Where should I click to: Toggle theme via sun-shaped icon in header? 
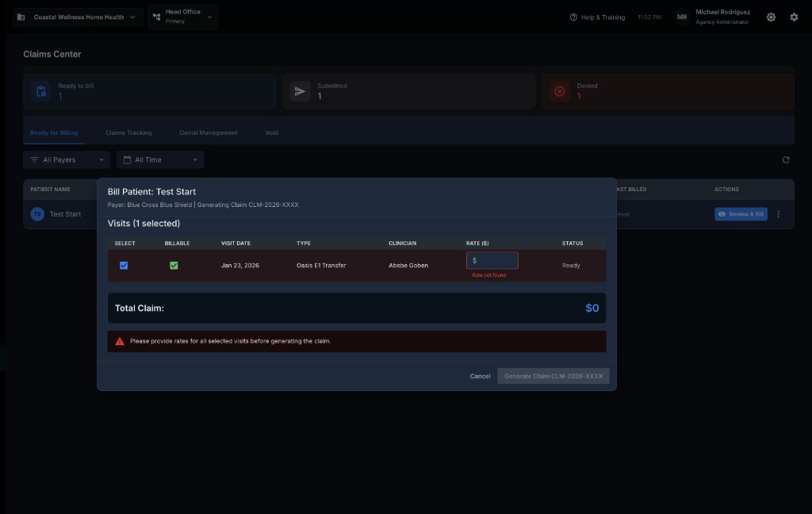pyautogui.click(x=771, y=17)
